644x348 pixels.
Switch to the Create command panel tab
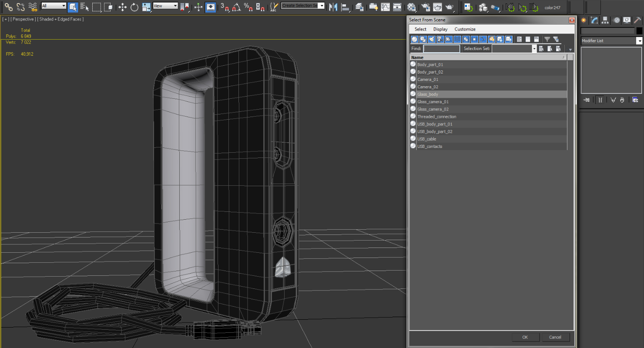(584, 20)
